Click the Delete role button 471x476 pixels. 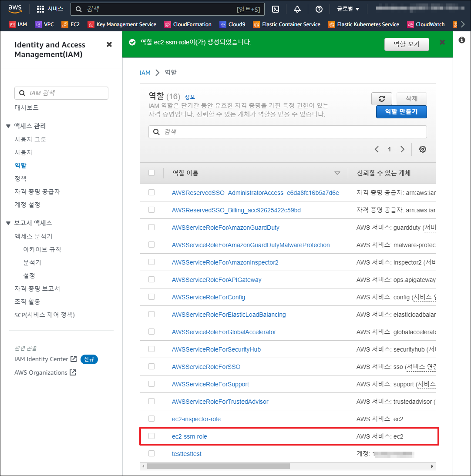412,99
